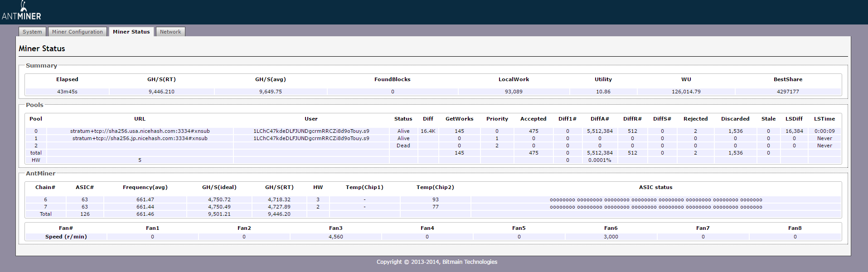Click the Accepted column header in Pools
This screenshot has height=272, width=868.
(533, 119)
